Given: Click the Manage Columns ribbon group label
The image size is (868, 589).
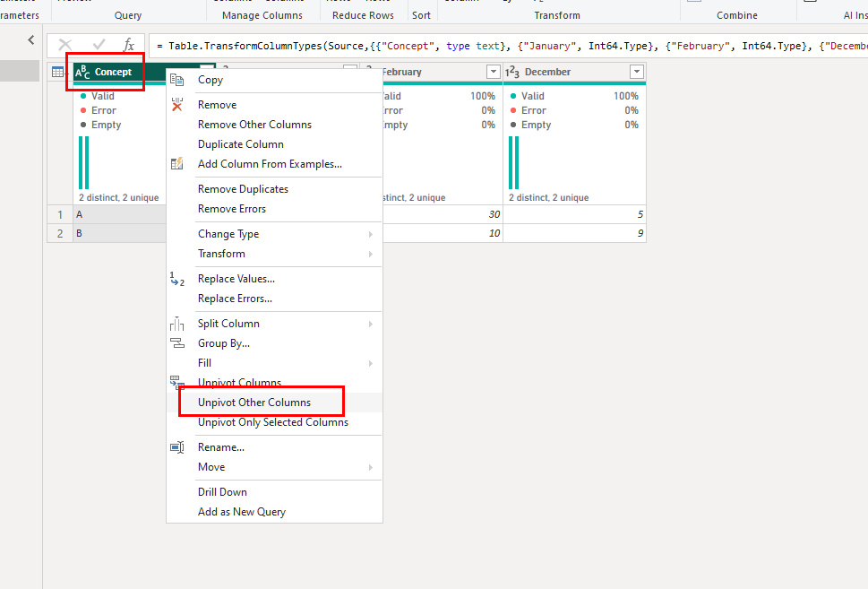Looking at the screenshot, I should tap(262, 15).
